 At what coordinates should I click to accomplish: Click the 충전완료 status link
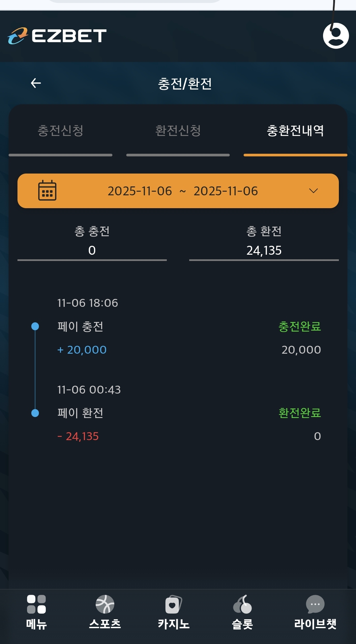300,327
